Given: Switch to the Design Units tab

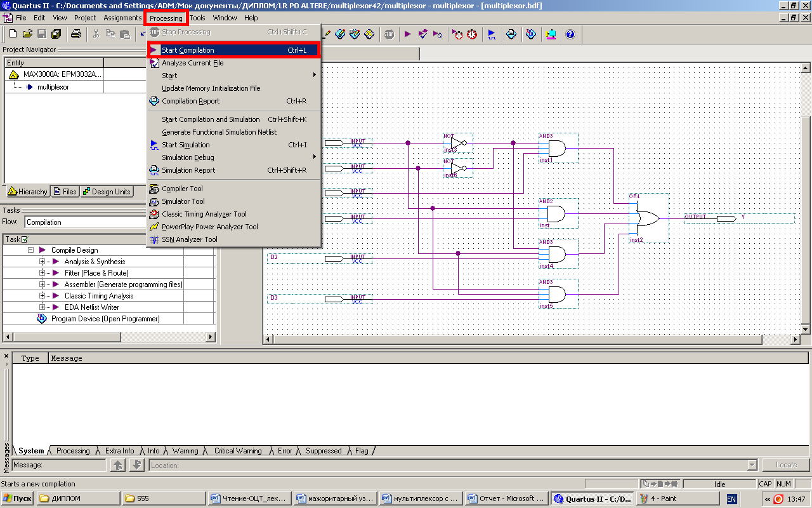Looking at the screenshot, I should point(107,192).
